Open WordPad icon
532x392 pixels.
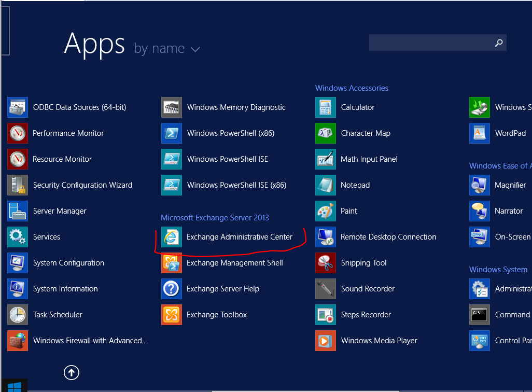click(x=480, y=133)
